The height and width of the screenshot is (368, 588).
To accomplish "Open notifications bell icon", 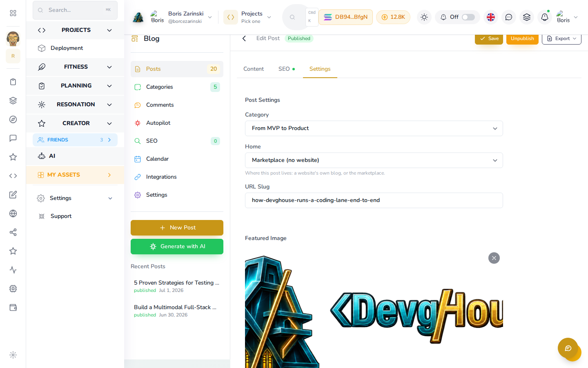I will pos(545,17).
